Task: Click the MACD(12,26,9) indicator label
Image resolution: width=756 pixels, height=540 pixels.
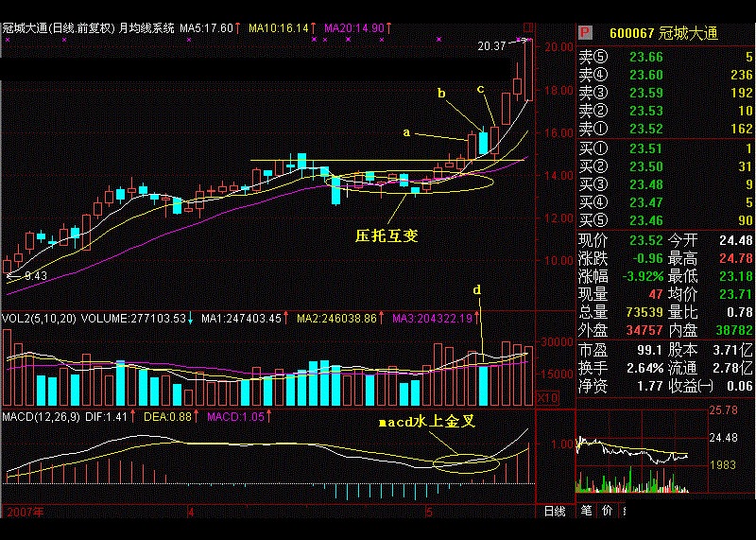Action: pyautogui.click(x=39, y=416)
